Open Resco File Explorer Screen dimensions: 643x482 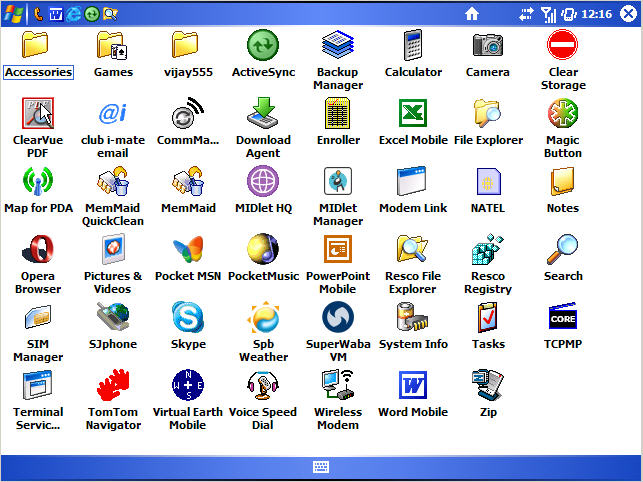click(x=413, y=264)
